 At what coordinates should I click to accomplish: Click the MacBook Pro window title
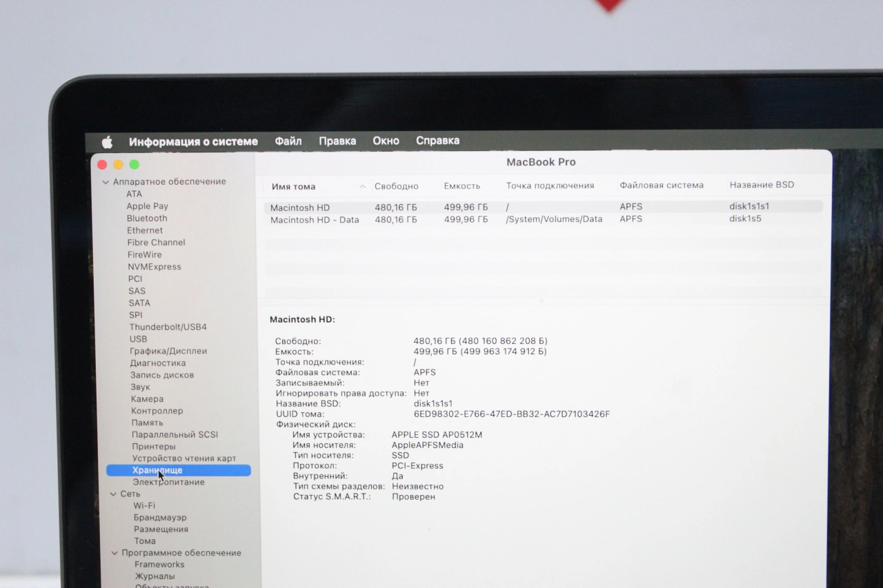pyautogui.click(x=541, y=162)
